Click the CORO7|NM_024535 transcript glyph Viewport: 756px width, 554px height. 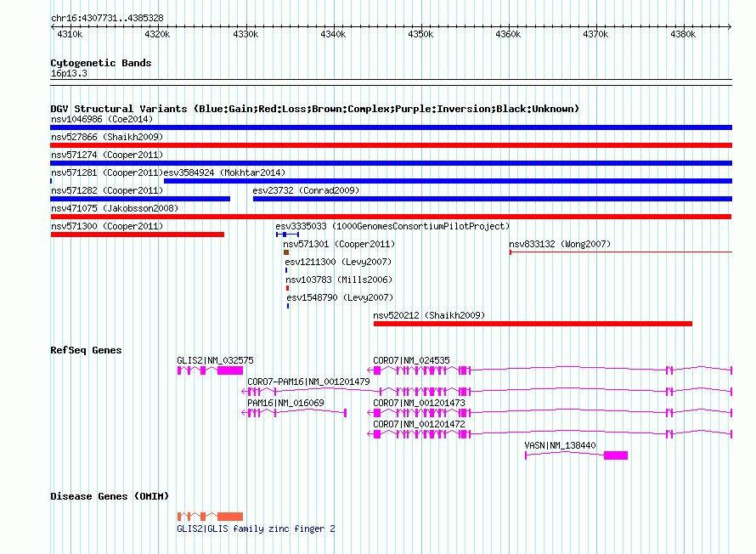pyautogui.click(x=550, y=370)
